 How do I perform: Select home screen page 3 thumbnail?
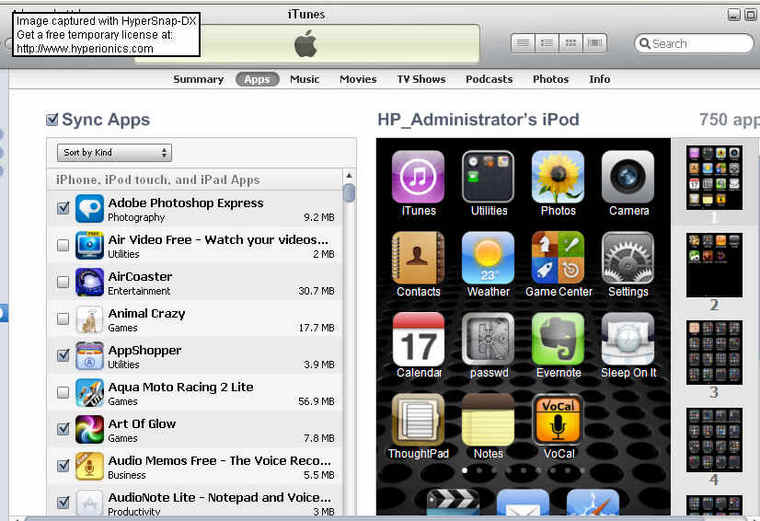click(714, 352)
